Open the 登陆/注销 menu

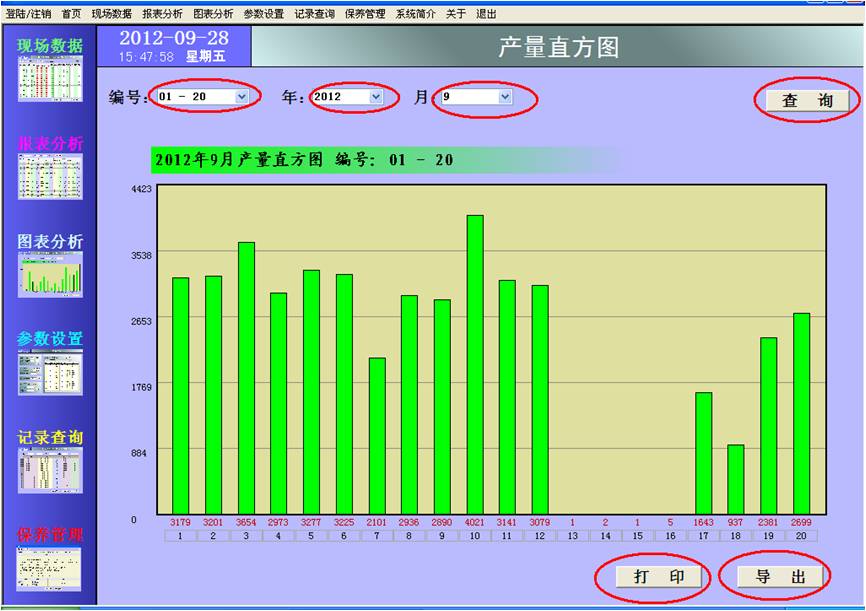pyautogui.click(x=28, y=14)
